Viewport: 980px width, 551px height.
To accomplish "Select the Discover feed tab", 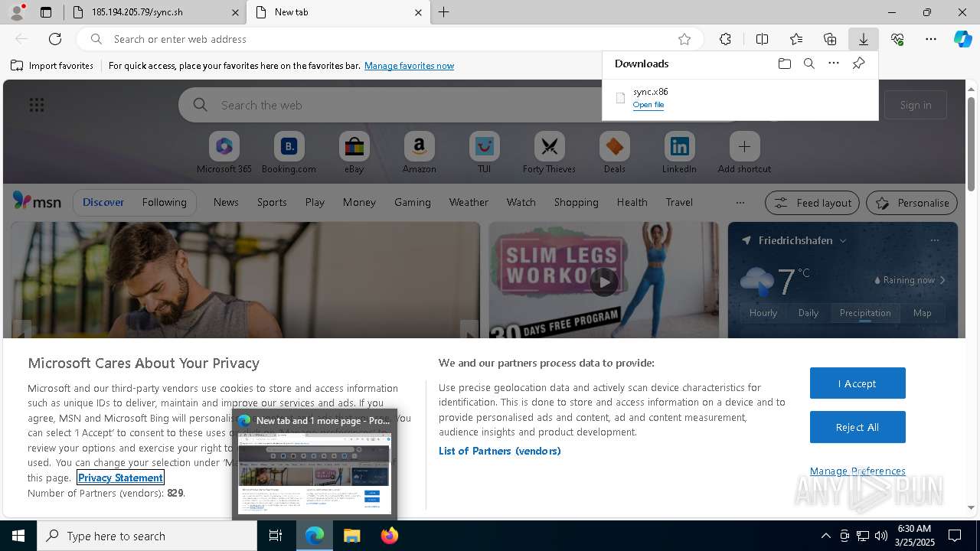I will (103, 202).
